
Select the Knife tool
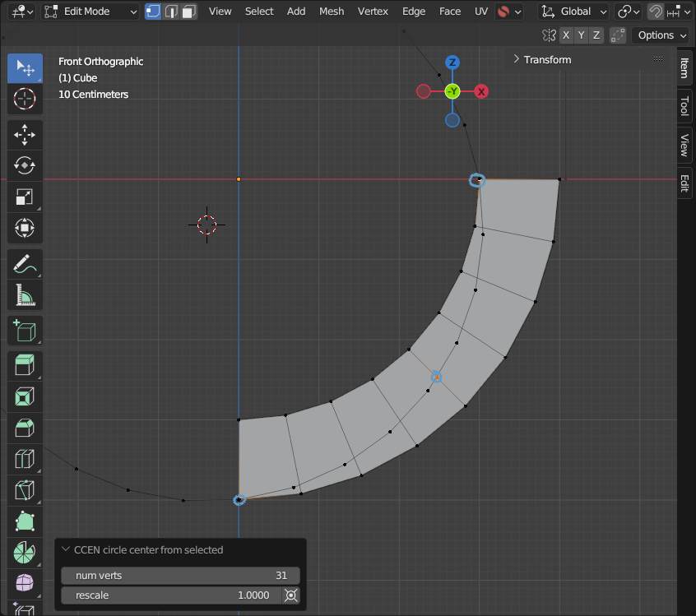point(25,490)
